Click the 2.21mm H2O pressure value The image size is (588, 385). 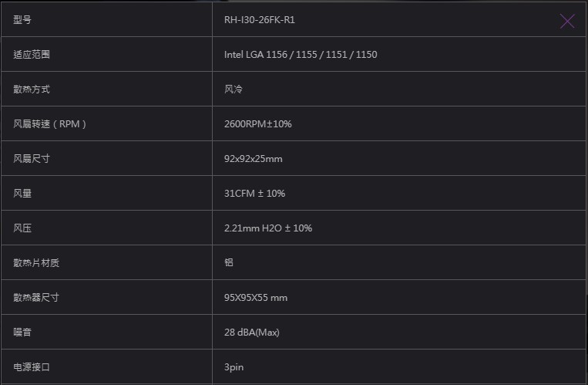point(268,228)
